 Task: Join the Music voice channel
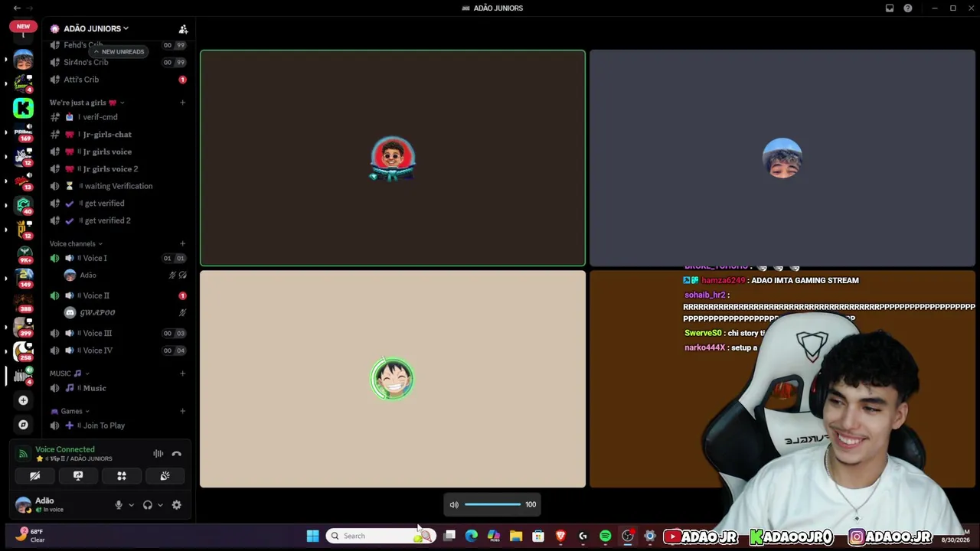[118, 388]
